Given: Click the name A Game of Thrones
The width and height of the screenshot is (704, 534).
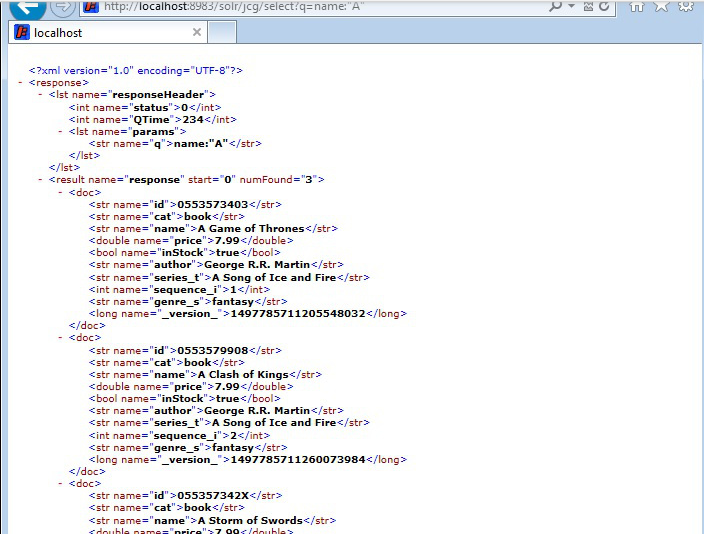Looking at the screenshot, I should coord(251,229).
